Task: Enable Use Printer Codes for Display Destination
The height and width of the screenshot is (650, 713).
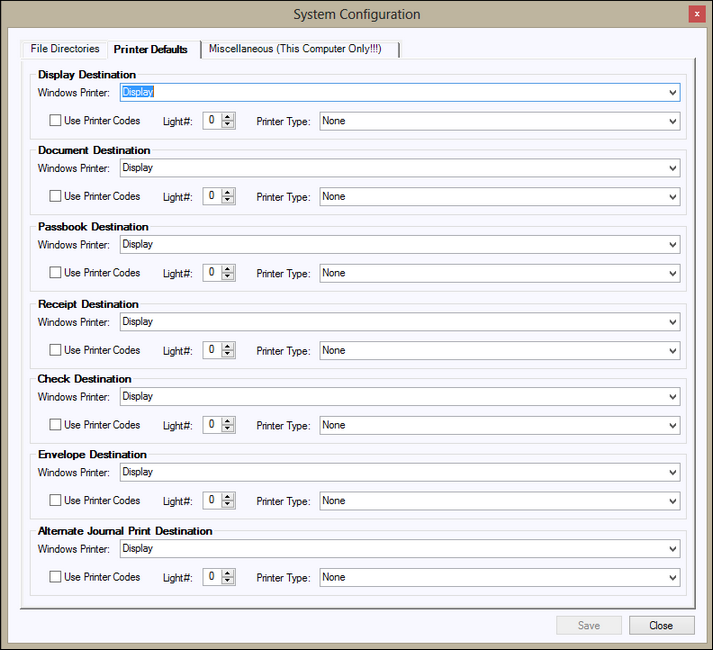Action: (x=56, y=121)
